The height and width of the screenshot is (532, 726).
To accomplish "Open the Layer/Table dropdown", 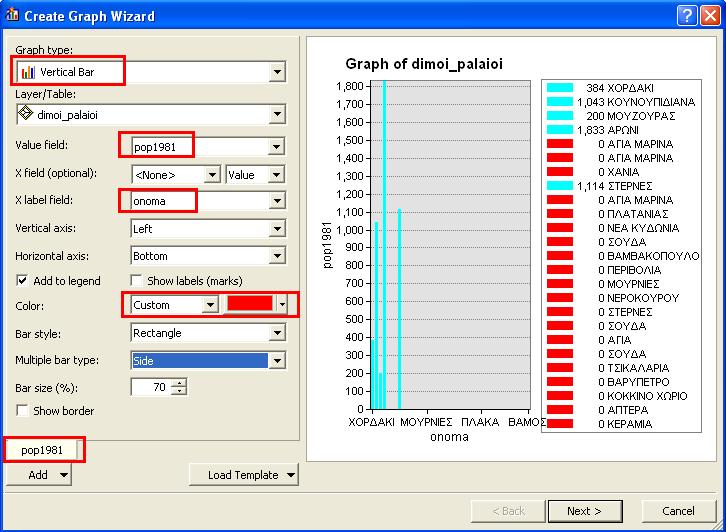I will click(277, 114).
